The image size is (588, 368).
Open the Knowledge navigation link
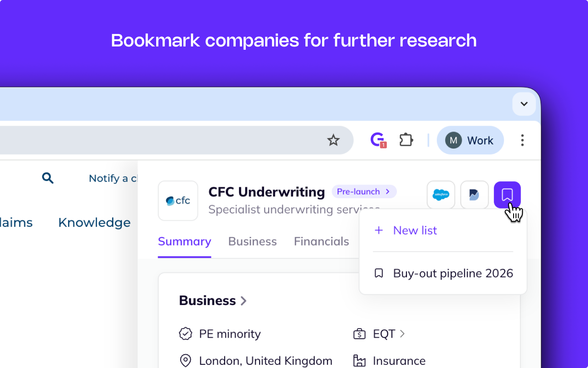pyautogui.click(x=94, y=223)
